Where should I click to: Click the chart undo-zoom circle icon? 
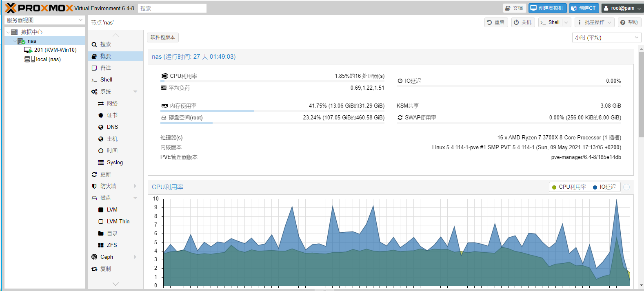[626, 187]
